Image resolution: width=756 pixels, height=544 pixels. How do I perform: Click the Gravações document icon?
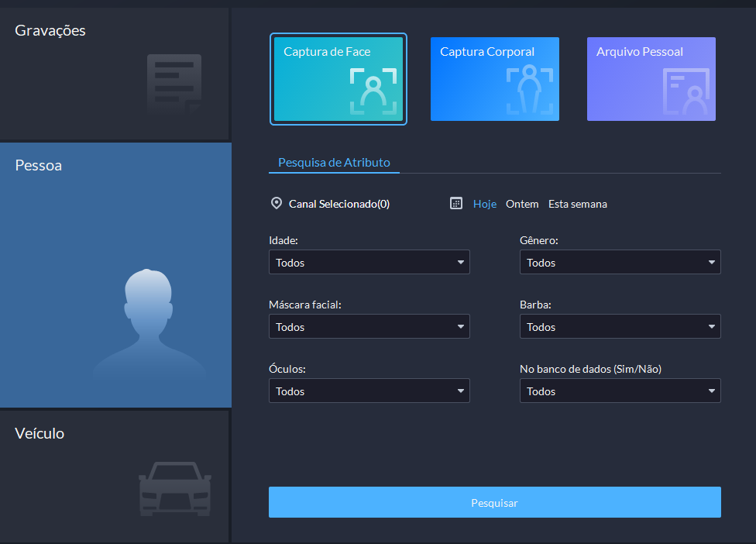pos(174,84)
